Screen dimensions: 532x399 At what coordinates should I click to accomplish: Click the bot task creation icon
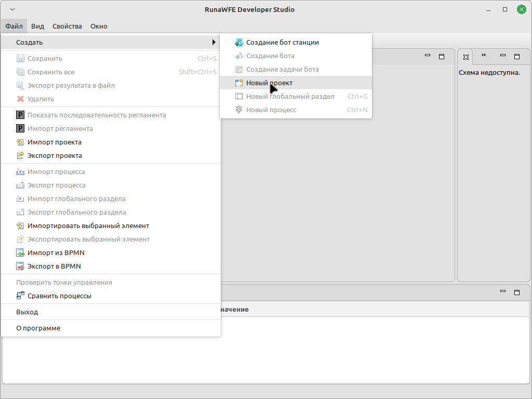pyautogui.click(x=239, y=70)
